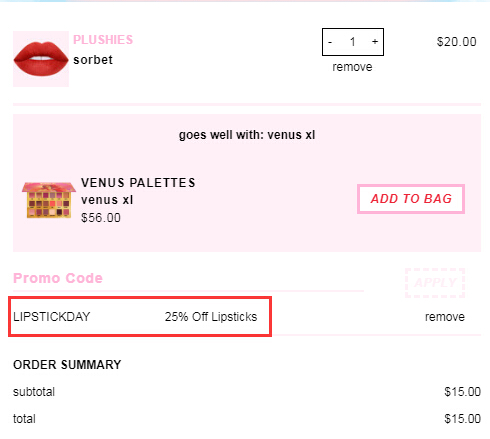Select the sorbet product name

[93, 60]
